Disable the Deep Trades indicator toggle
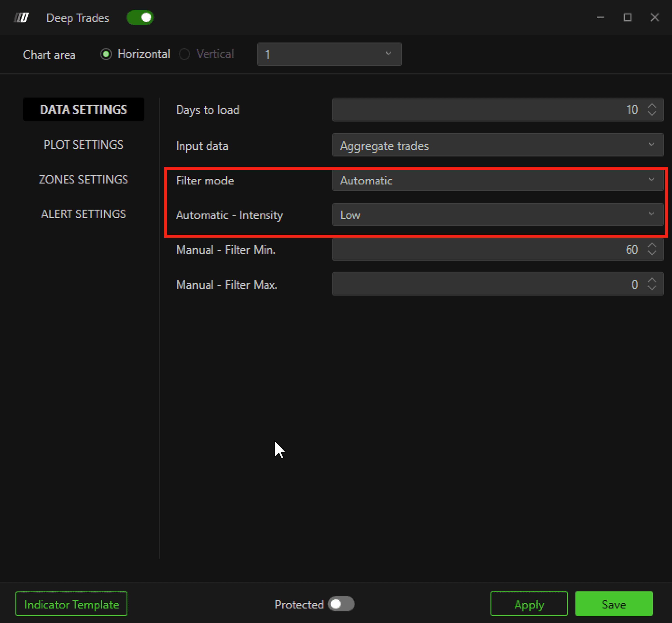This screenshot has width=672, height=623. point(140,18)
